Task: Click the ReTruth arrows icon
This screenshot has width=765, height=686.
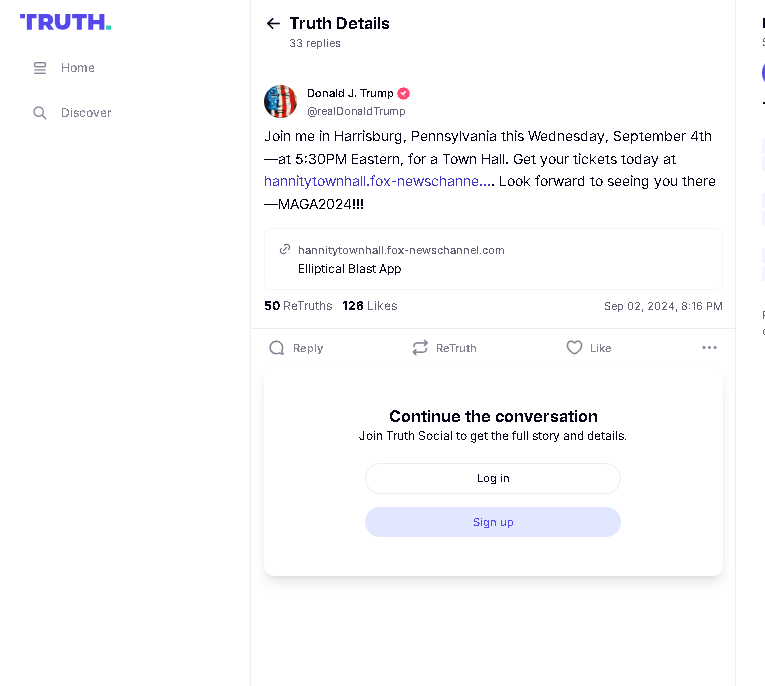Action: pyautogui.click(x=420, y=347)
